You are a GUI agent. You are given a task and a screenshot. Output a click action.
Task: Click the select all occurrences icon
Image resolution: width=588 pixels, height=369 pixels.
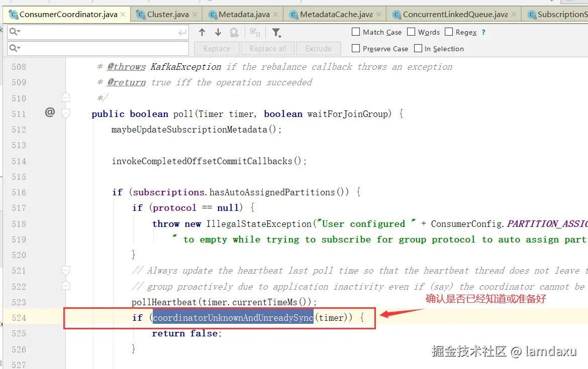[x=255, y=33]
